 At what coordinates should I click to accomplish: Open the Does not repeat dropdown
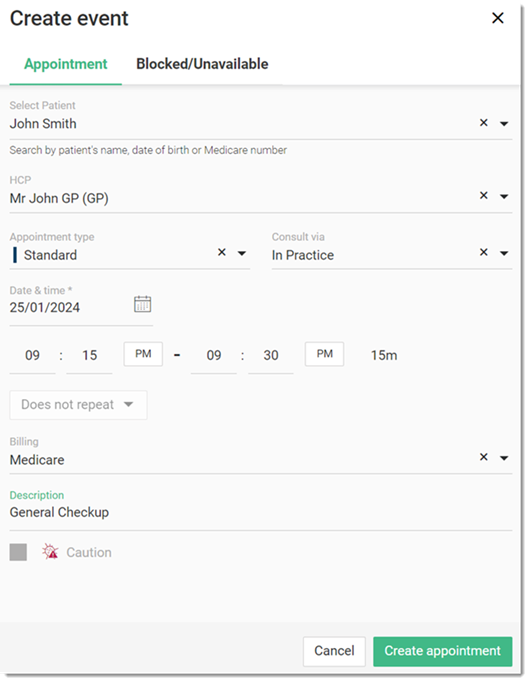click(78, 405)
